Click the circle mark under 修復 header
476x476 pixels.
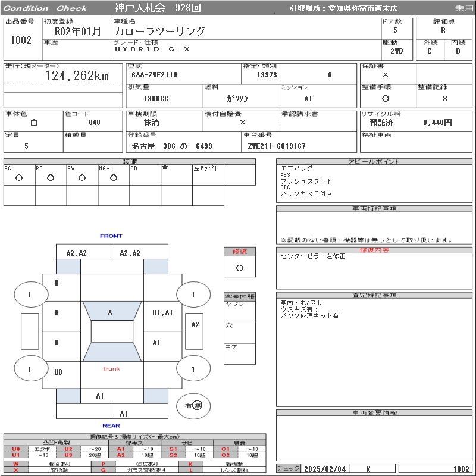coord(240,268)
